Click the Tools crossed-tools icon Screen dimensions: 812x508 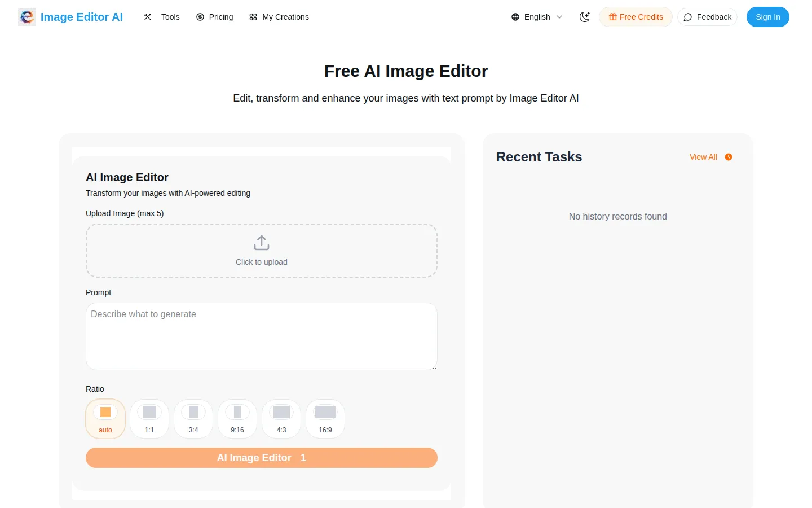(x=148, y=17)
